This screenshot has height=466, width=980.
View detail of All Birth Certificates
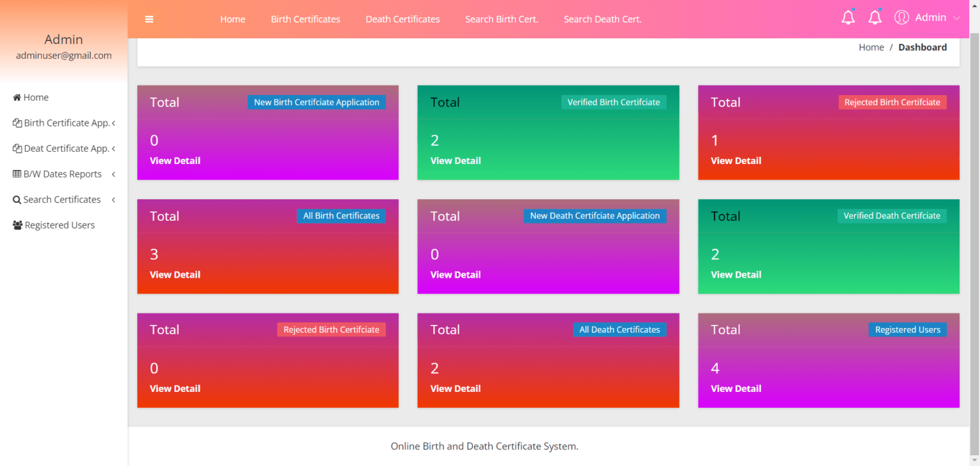tap(175, 274)
